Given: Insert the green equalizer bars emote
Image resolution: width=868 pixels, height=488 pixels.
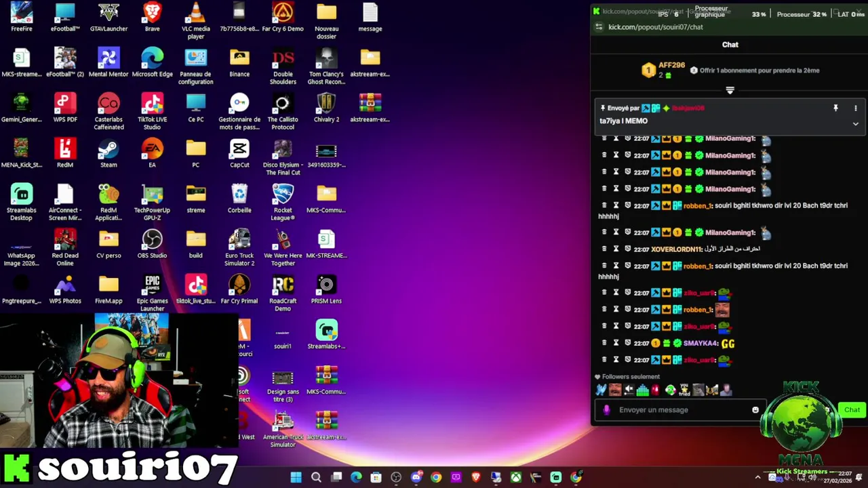Looking at the screenshot, I should point(642,390).
